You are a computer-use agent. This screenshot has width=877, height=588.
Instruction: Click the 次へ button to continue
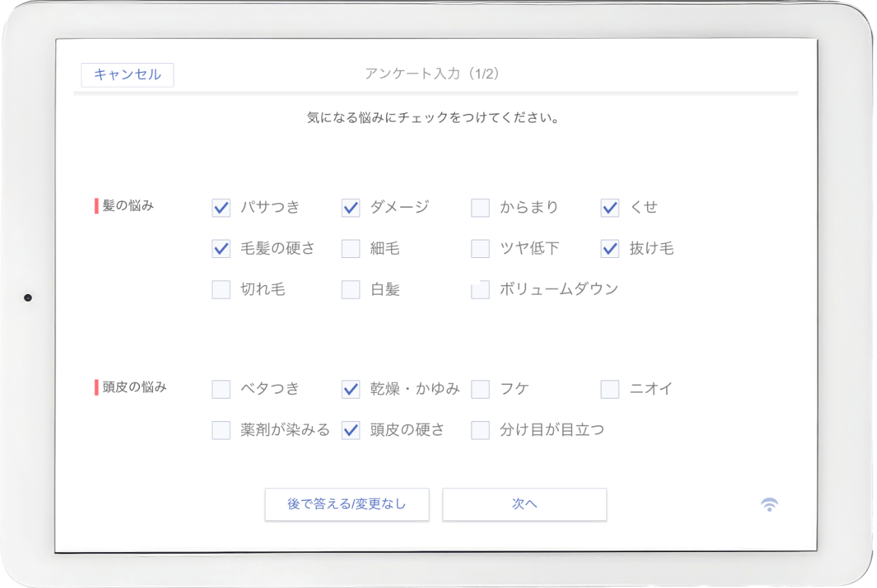tap(524, 504)
